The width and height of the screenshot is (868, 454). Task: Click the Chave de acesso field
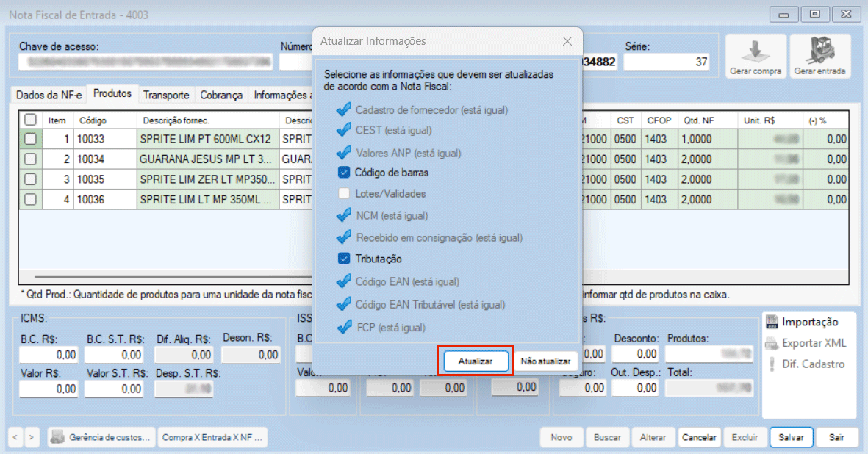(146, 62)
